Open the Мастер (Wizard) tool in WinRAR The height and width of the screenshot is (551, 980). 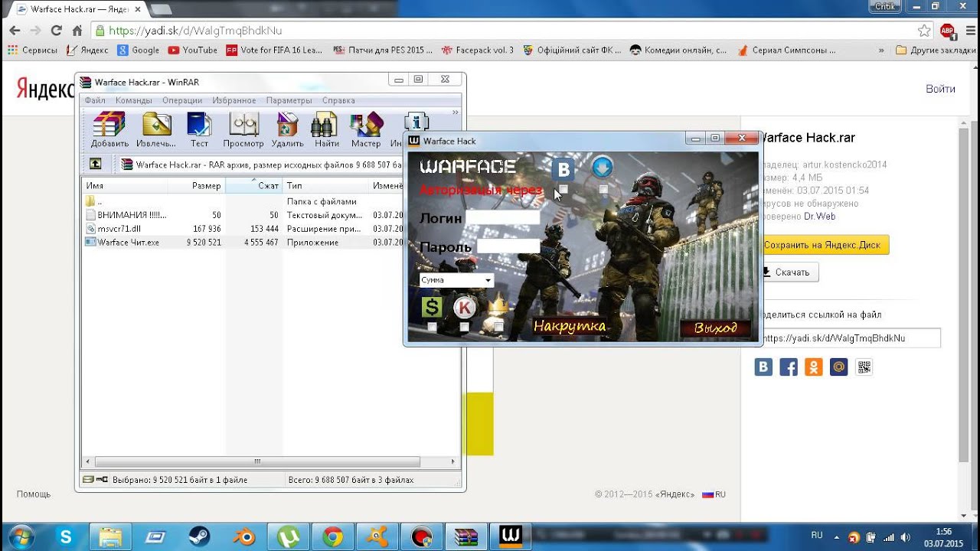366,129
